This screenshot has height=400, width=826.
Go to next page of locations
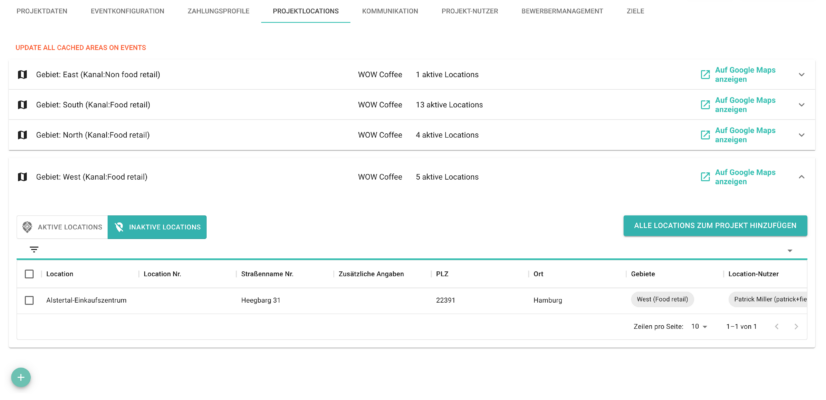pyautogui.click(x=796, y=327)
